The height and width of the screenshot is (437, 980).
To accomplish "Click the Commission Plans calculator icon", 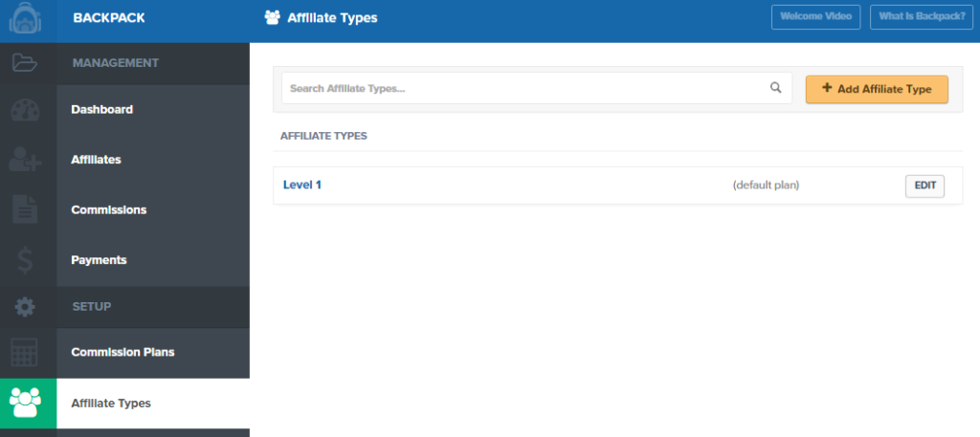I will [25, 353].
